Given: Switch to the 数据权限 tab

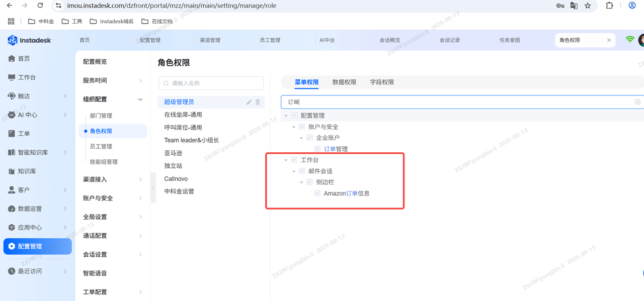Looking at the screenshot, I should tap(344, 82).
